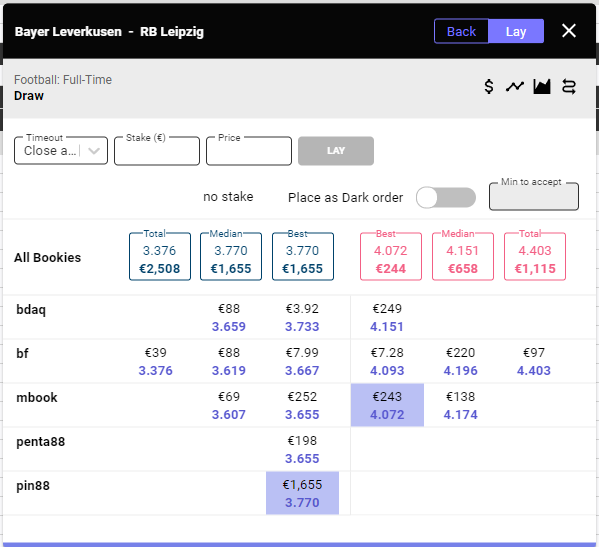Viewport: 599px width, 547px height.
Task: Toggle Place as Dark order switch
Action: (x=446, y=197)
